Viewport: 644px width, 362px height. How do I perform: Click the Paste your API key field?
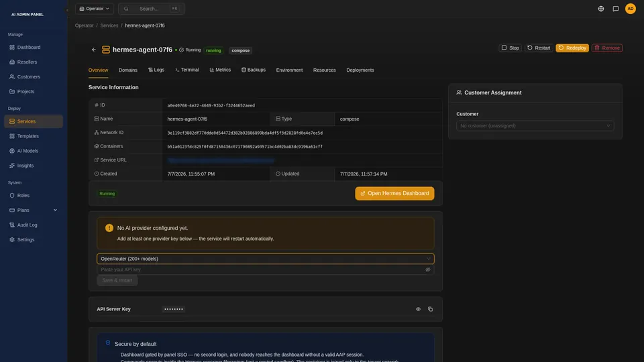pyautogui.click(x=261, y=269)
